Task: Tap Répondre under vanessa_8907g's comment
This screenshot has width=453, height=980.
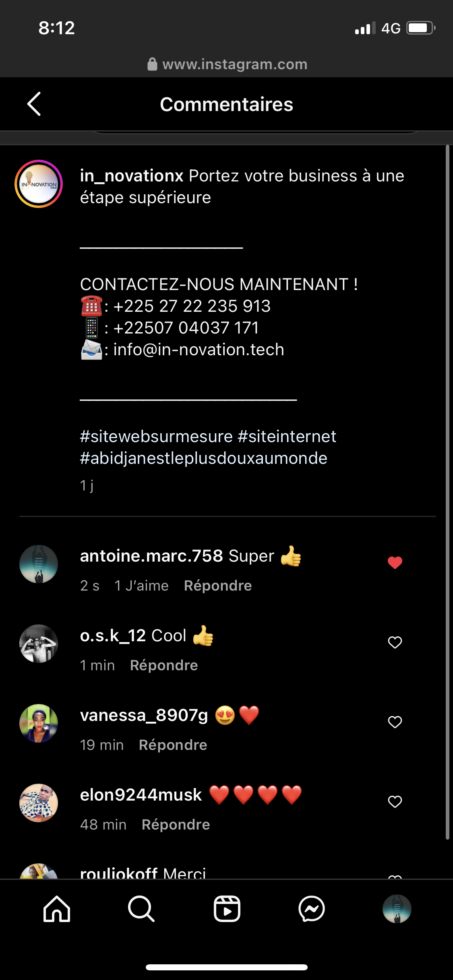Action: click(x=173, y=745)
